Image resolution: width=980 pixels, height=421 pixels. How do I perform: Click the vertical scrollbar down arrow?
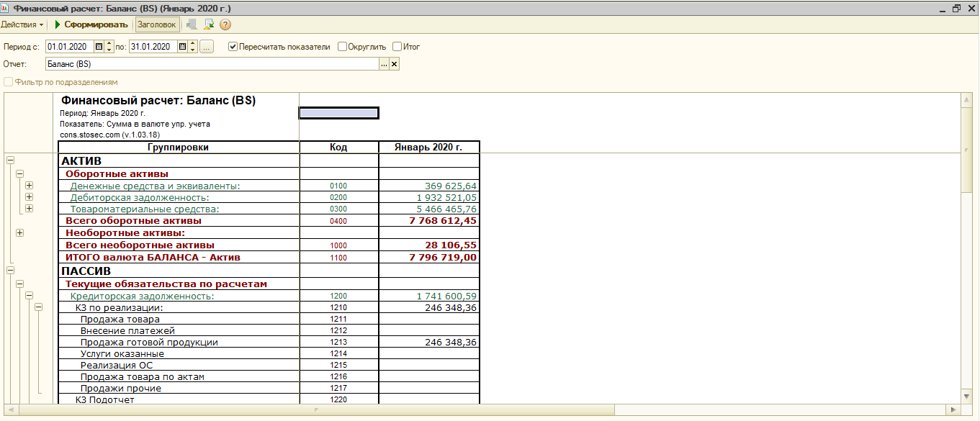point(967,396)
